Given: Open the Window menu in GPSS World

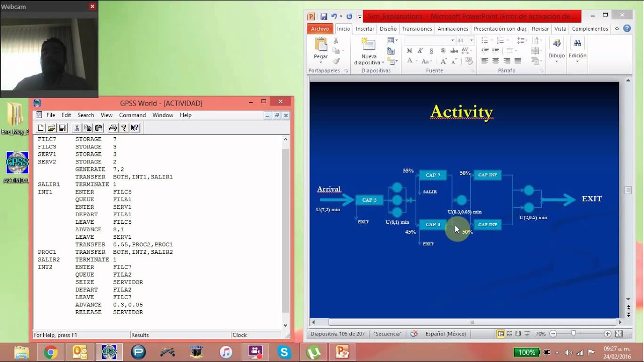Looking at the screenshot, I should [x=163, y=115].
